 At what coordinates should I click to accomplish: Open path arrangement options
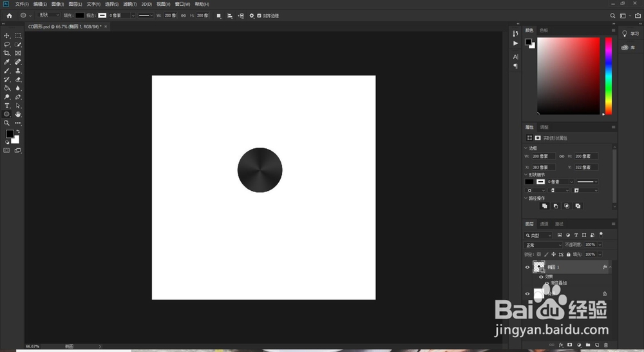(241, 15)
